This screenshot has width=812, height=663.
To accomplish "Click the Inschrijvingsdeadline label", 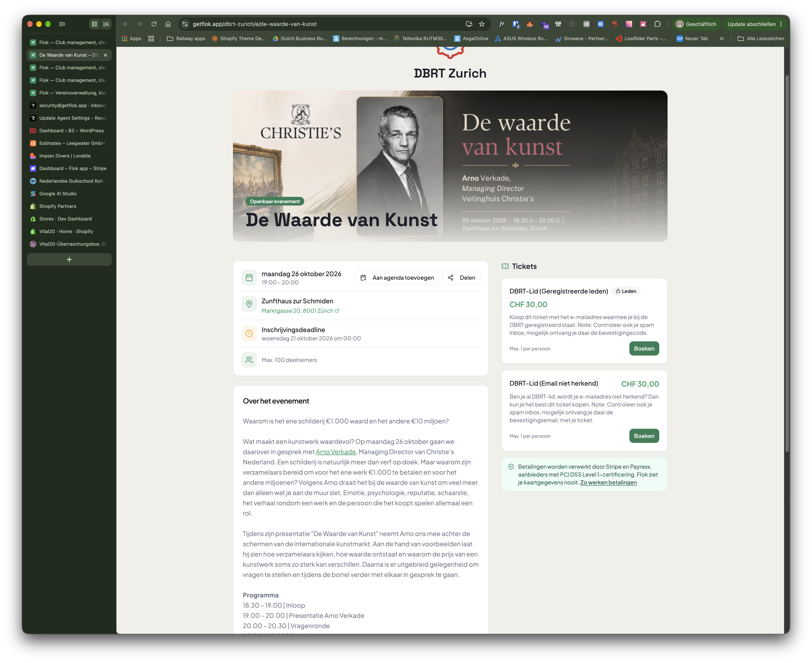I will (x=293, y=330).
